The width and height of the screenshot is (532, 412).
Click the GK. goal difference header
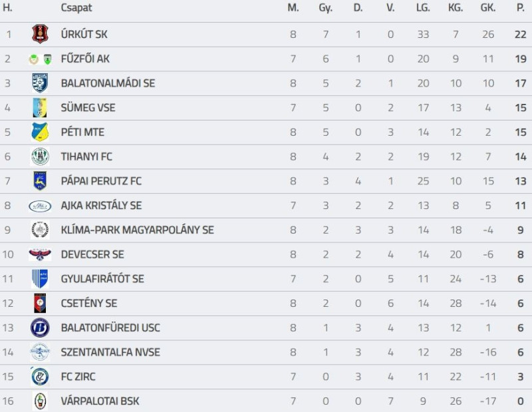pos(488,8)
